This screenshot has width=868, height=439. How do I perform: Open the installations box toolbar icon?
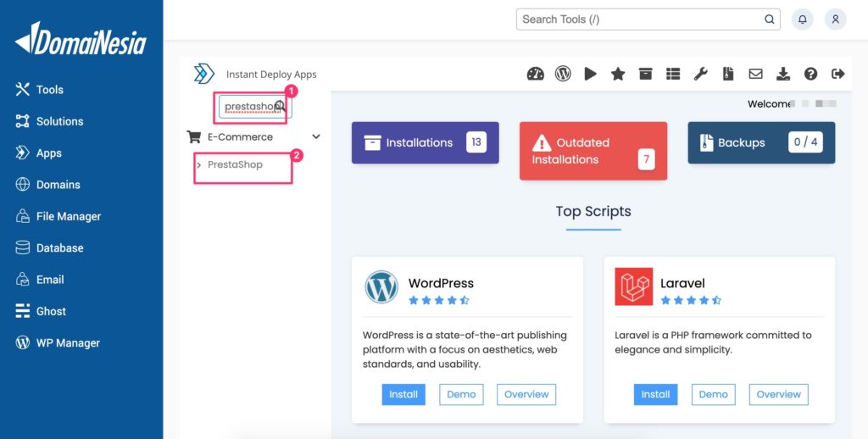[x=645, y=74]
